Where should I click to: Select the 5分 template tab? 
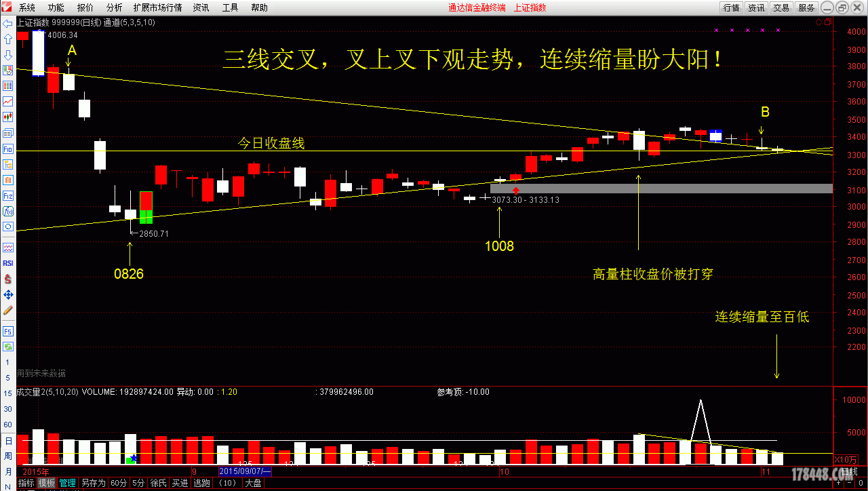[138, 484]
